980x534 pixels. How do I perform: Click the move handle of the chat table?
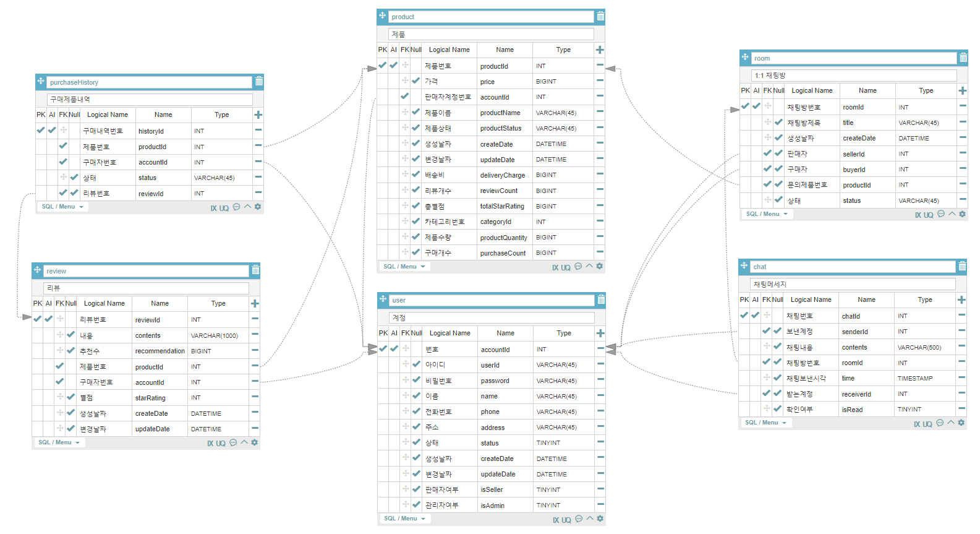[x=744, y=265]
